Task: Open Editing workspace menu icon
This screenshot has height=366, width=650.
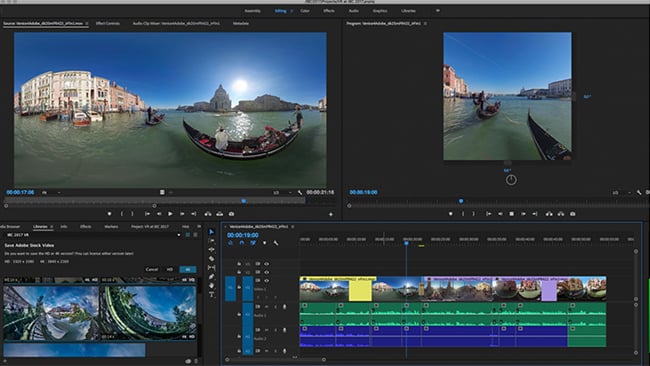Action: tap(291, 11)
